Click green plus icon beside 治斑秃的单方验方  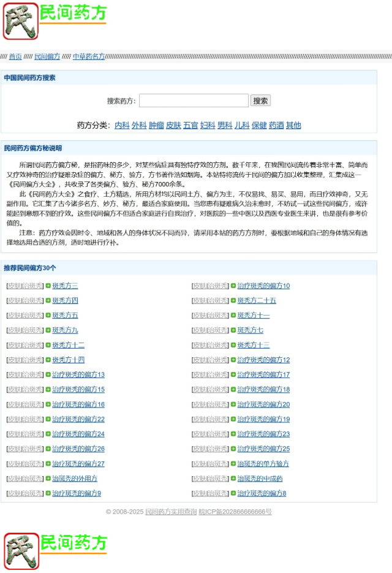coord(233,464)
